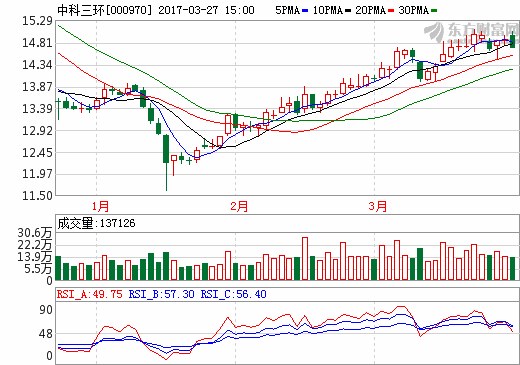This screenshot has height=365, width=520.
Task: Click the 2月 month axis label
Action: [239, 207]
